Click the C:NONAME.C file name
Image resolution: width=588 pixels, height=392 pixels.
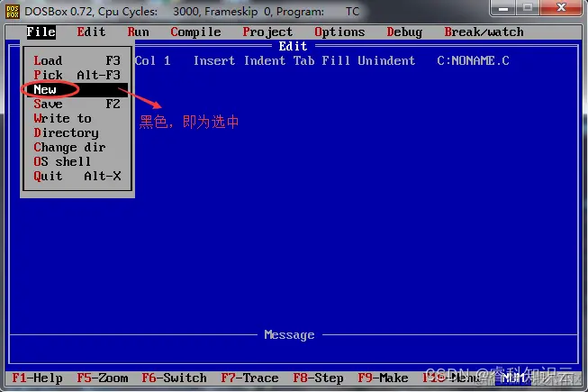(x=473, y=60)
